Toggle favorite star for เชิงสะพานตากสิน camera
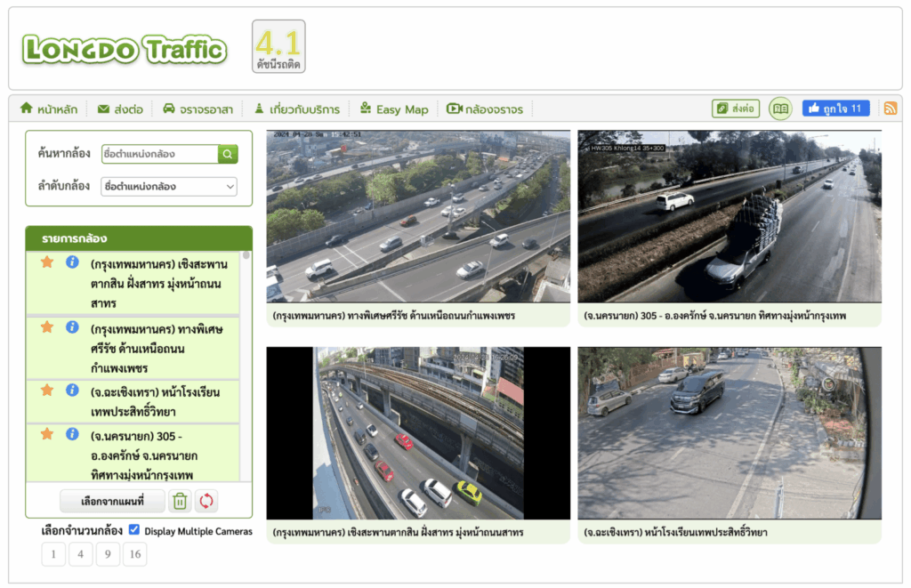The height and width of the screenshot is (588, 911). click(47, 262)
